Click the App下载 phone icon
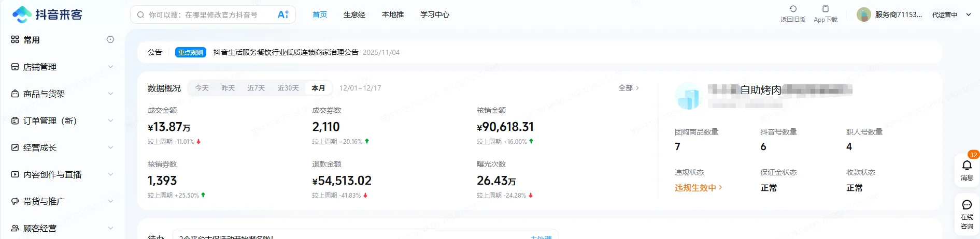The image size is (980, 239). (x=826, y=9)
